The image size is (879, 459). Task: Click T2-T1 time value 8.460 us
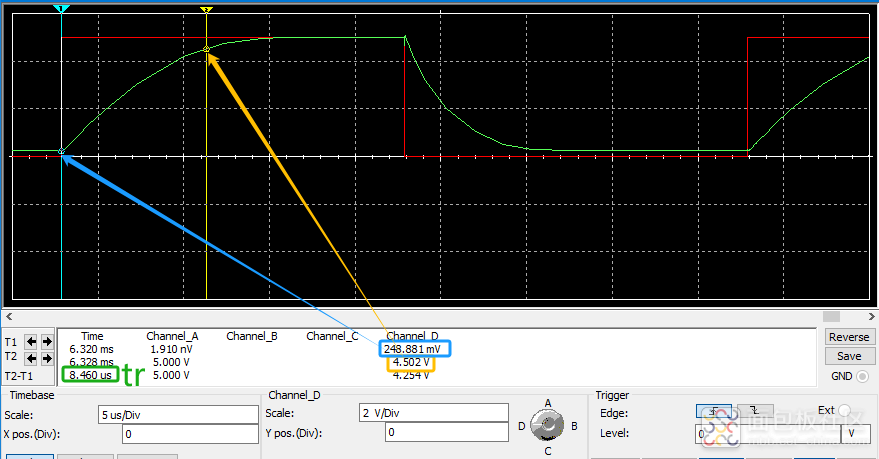click(x=90, y=375)
